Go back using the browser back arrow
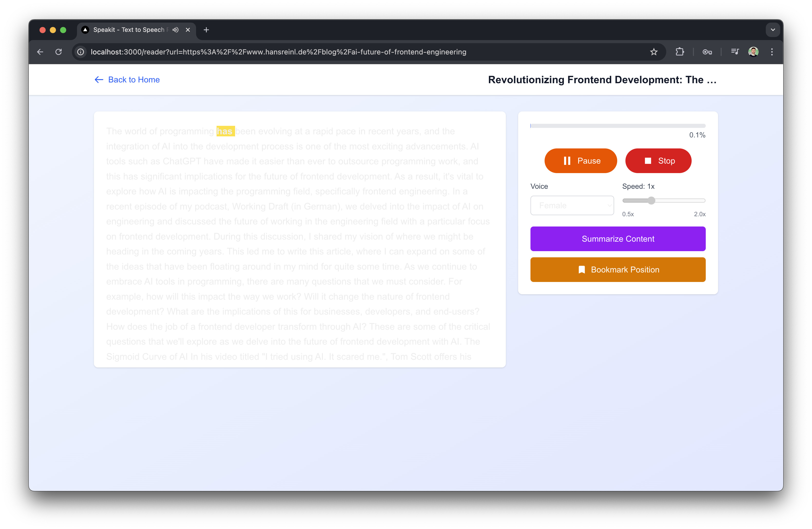The width and height of the screenshot is (812, 529). (x=40, y=52)
